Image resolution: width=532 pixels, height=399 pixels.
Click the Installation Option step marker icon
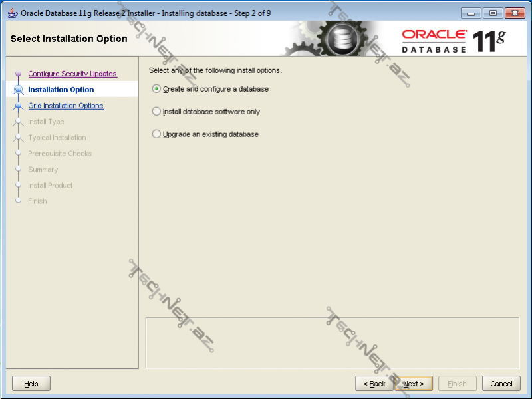point(19,90)
